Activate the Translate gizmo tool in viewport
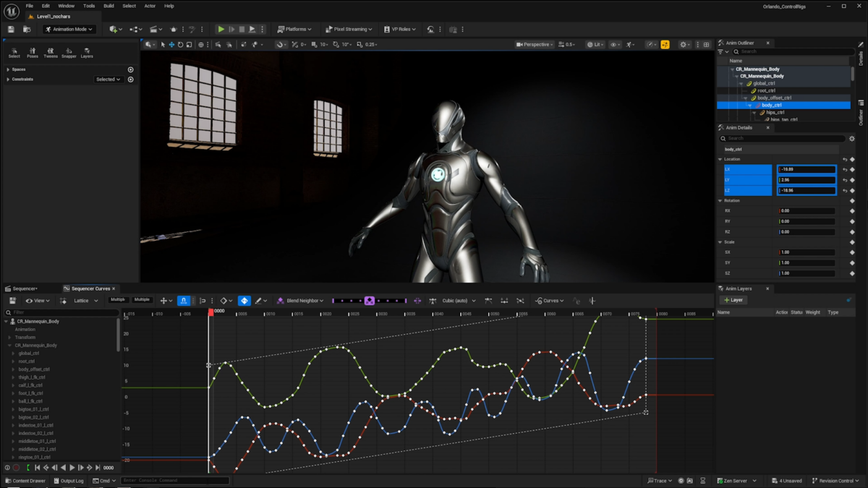The height and width of the screenshot is (488, 868). pos(171,45)
